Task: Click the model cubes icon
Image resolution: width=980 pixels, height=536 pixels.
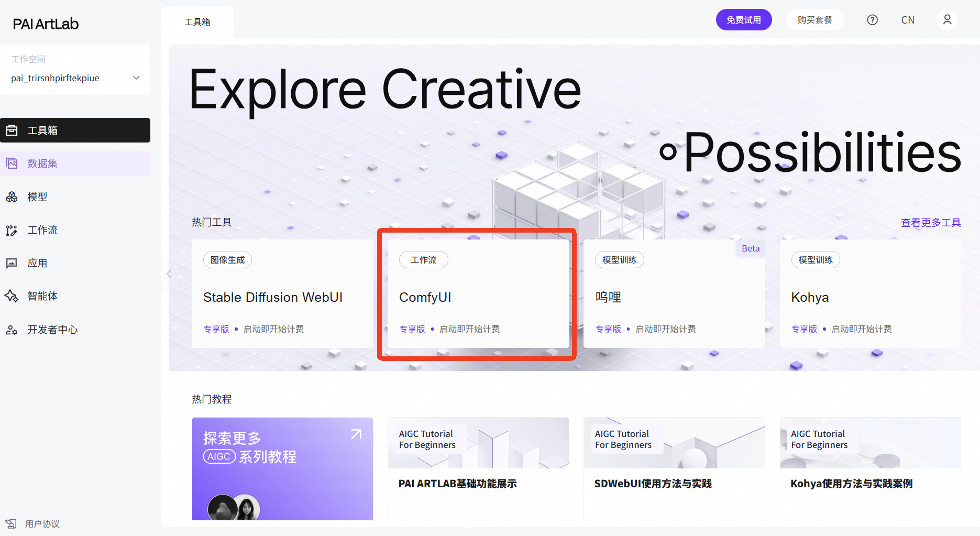Action: (12, 197)
